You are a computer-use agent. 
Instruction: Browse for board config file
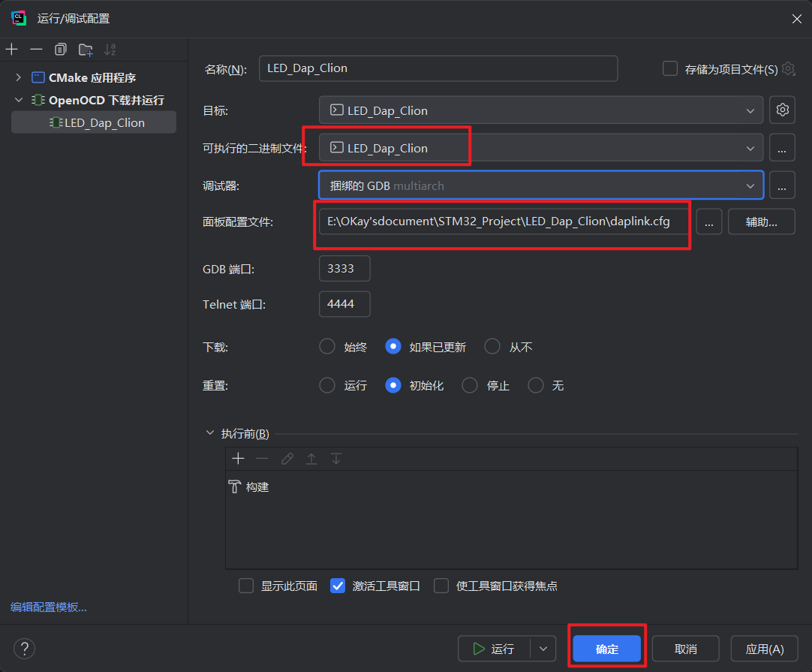pos(709,221)
